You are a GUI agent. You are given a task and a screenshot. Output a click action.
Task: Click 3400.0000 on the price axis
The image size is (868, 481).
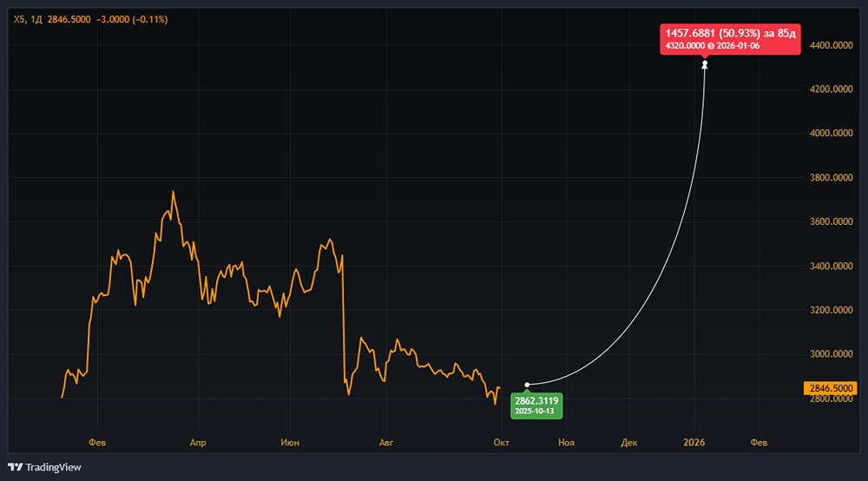pos(831,267)
